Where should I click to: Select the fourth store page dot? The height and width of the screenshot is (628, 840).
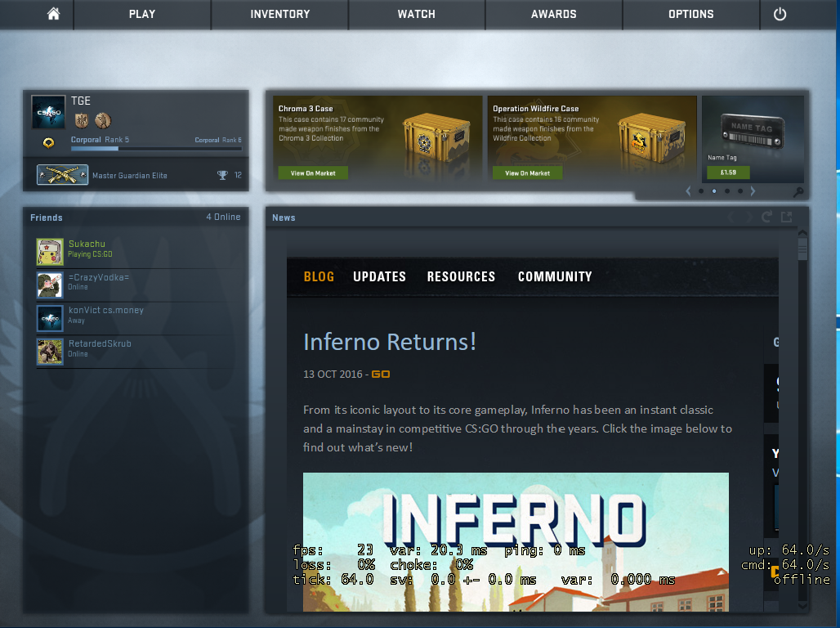click(x=739, y=191)
